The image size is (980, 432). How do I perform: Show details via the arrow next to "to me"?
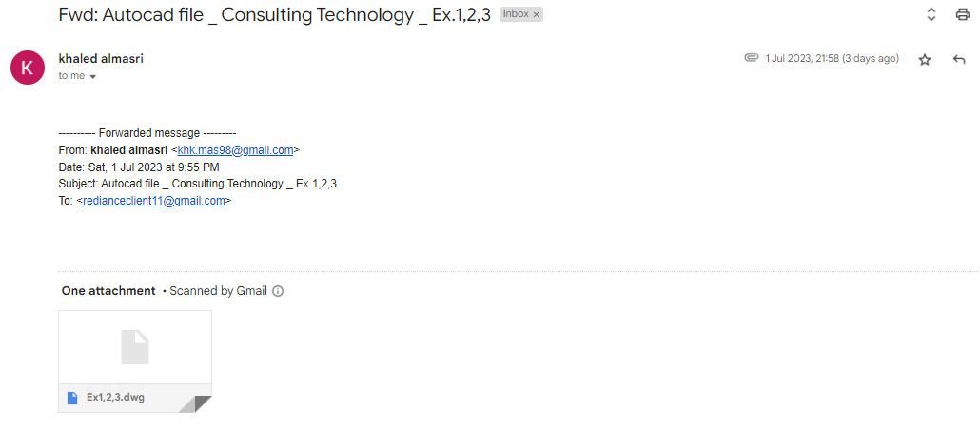[93, 76]
